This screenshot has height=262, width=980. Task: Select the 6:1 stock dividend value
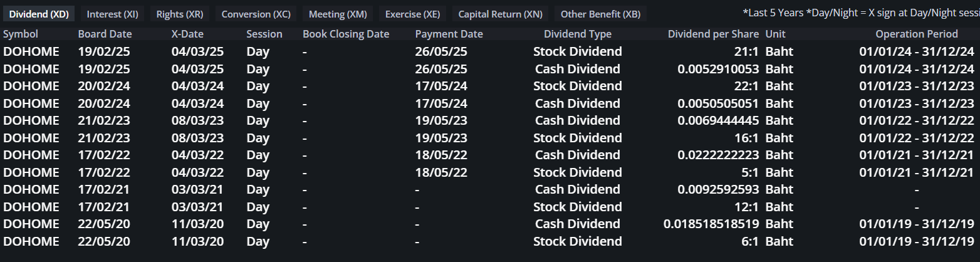point(749,241)
